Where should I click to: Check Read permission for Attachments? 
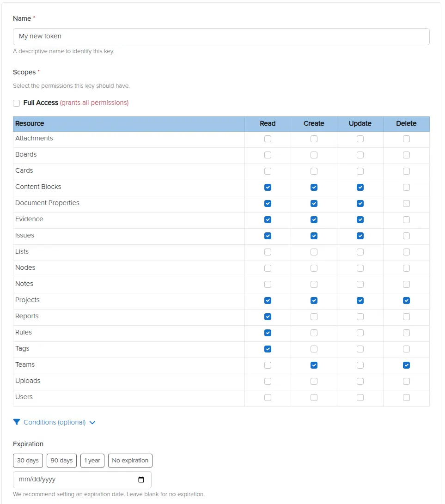pos(268,139)
